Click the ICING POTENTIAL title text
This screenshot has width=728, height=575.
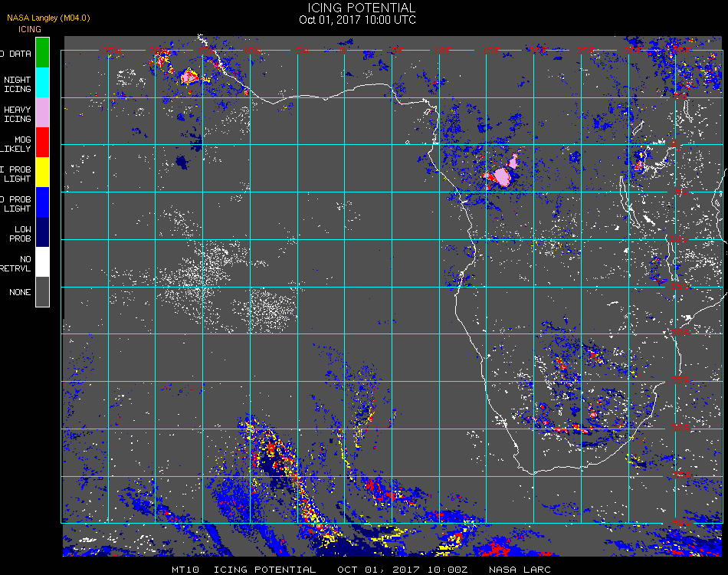tap(361, 8)
